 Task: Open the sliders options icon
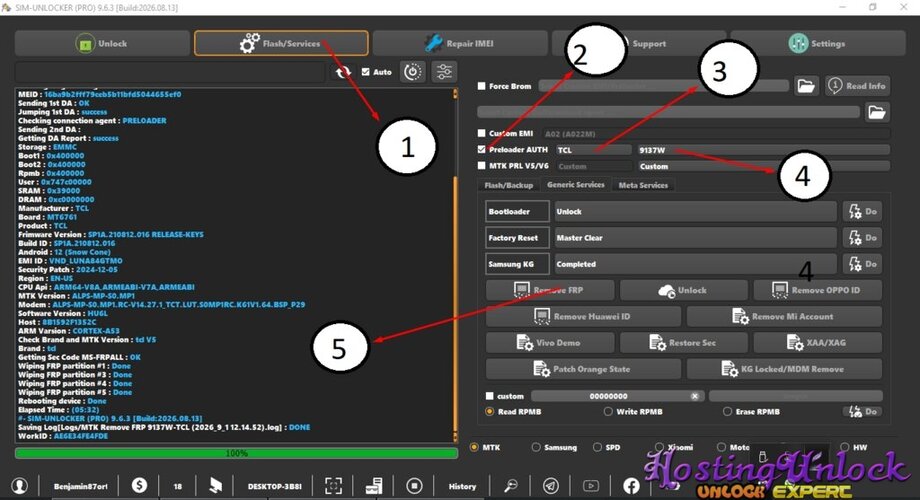pyautogui.click(x=444, y=72)
